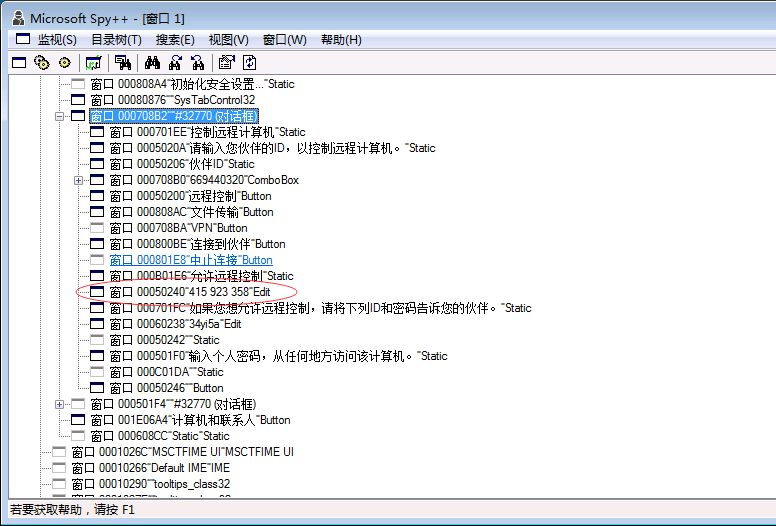Select the 00050240 "415 923 358" Edit row
Screen dimensions: 776x526
pyautogui.click(x=190, y=292)
